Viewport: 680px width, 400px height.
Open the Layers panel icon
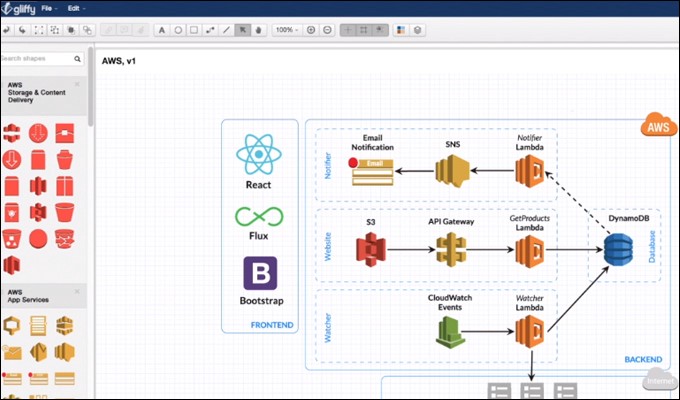(417, 30)
